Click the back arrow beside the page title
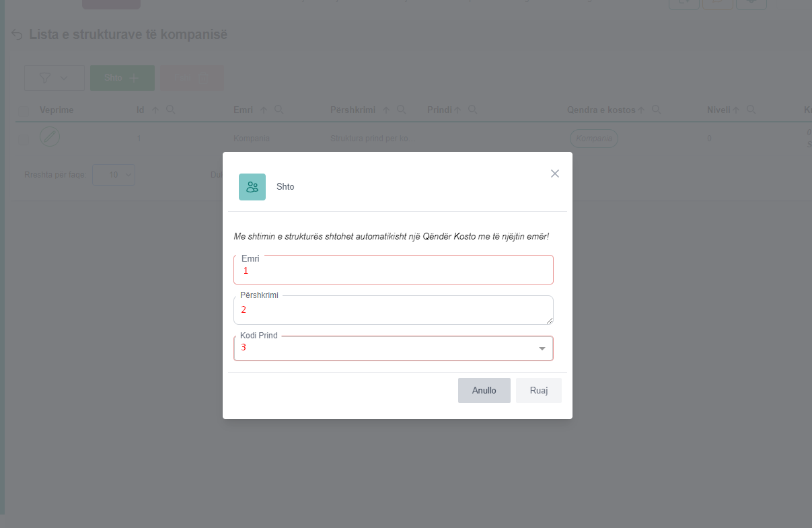Image resolution: width=812 pixels, height=528 pixels. pos(17,34)
